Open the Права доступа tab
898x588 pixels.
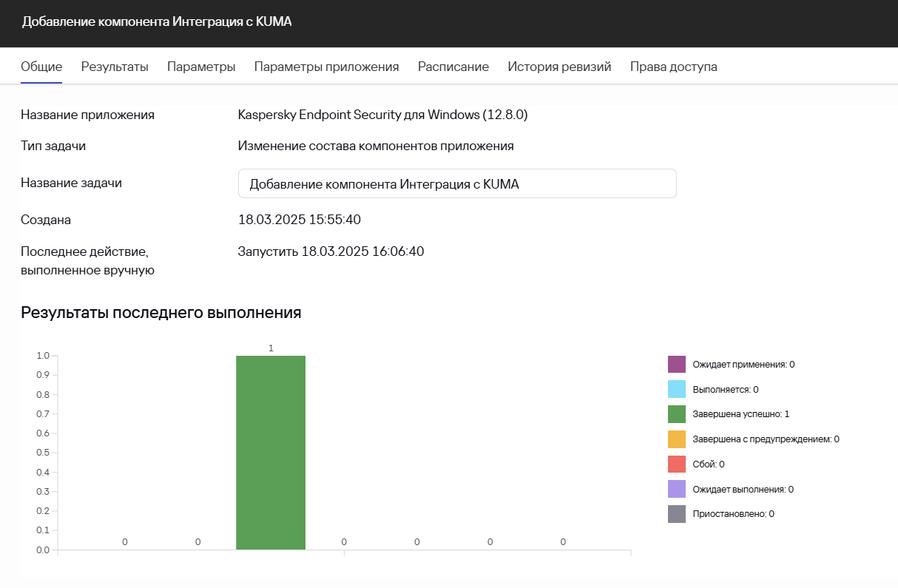[673, 67]
